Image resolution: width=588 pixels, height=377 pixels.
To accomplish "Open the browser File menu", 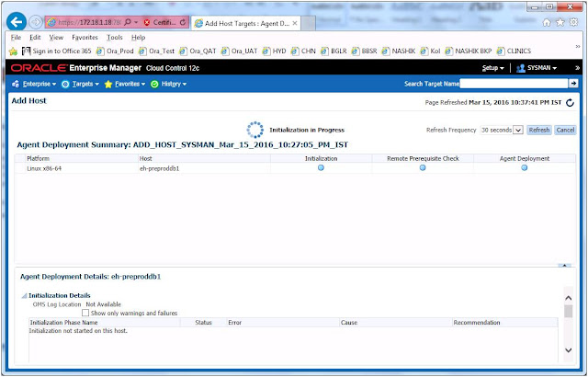I will pos(16,38).
